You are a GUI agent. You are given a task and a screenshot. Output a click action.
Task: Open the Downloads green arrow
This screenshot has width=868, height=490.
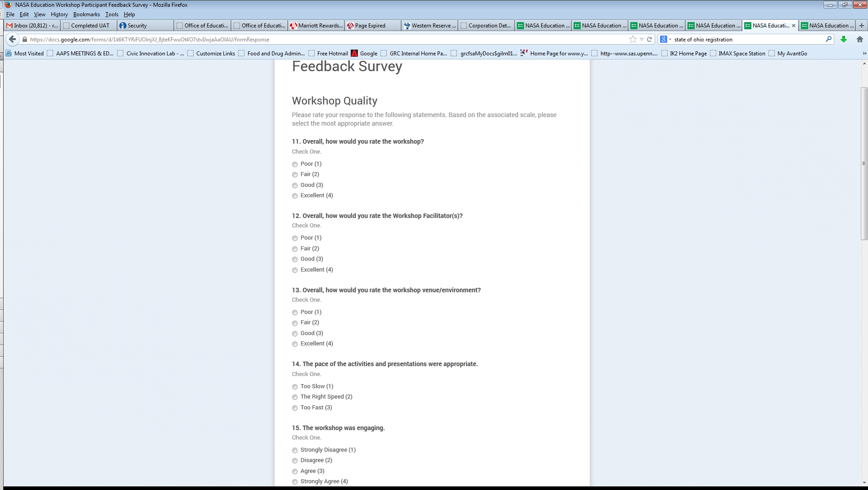pos(844,39)
